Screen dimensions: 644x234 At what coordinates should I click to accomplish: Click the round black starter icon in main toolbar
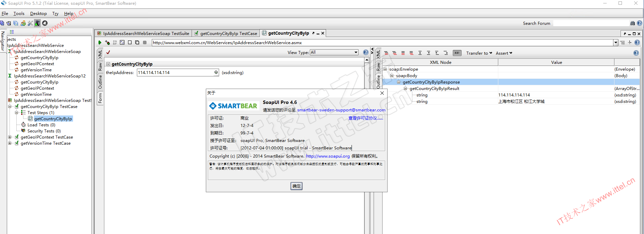coord(45,23)
